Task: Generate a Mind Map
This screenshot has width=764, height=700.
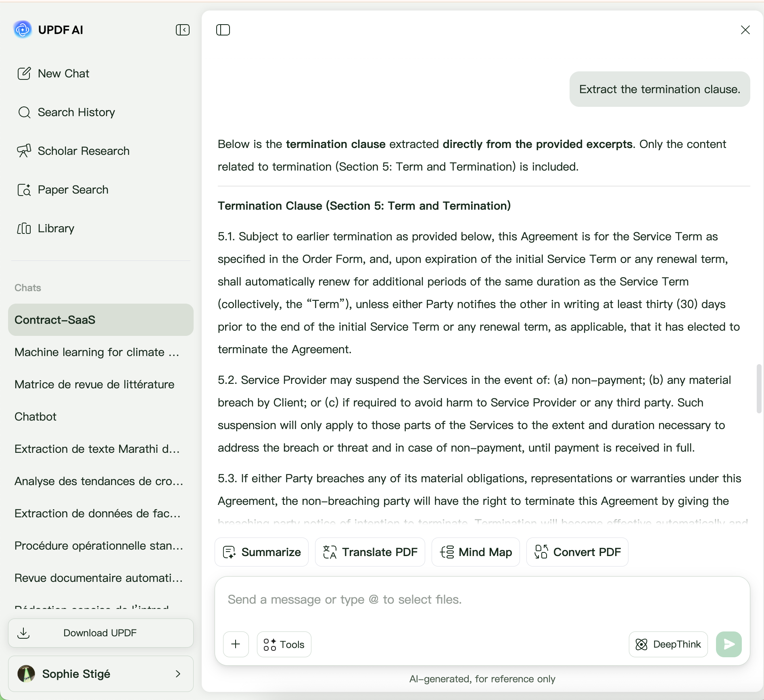Action: click(476, 552)
